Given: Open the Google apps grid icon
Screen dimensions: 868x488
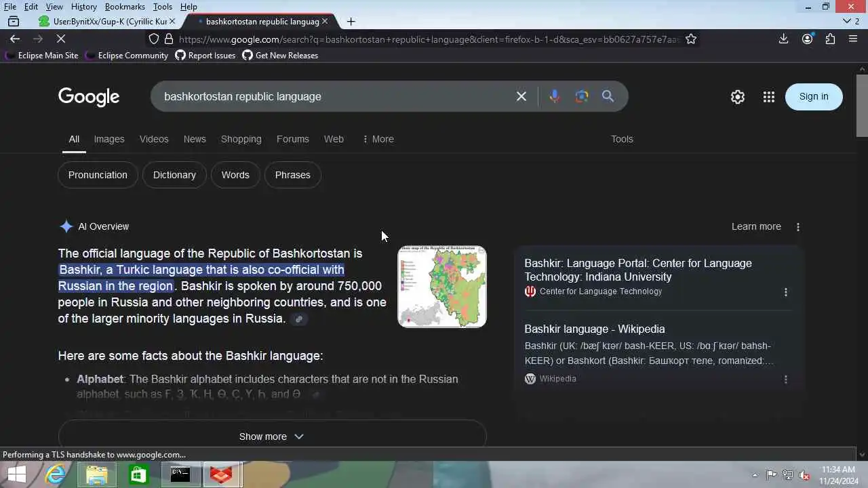Looking at the screenshot, I should (768, 97).
